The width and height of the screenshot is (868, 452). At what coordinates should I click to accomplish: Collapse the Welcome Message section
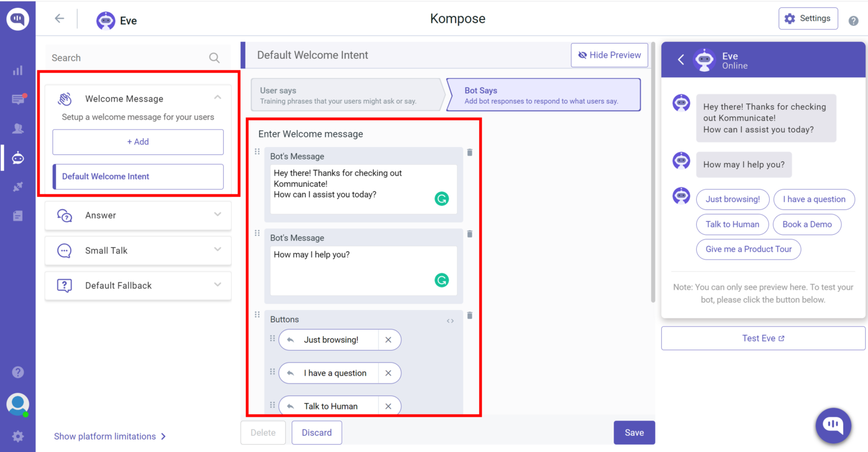pyautogui.click(x=218, y=97)
